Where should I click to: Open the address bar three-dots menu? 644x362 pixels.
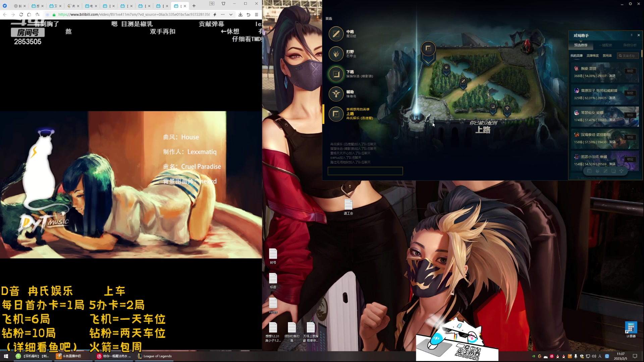[x=223, y=14]
